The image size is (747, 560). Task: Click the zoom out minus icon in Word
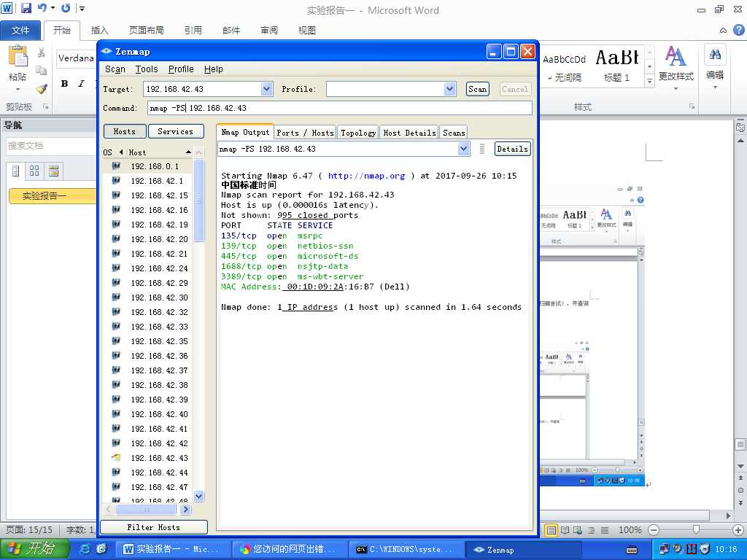pyautogui.click(x=654, y=530)
